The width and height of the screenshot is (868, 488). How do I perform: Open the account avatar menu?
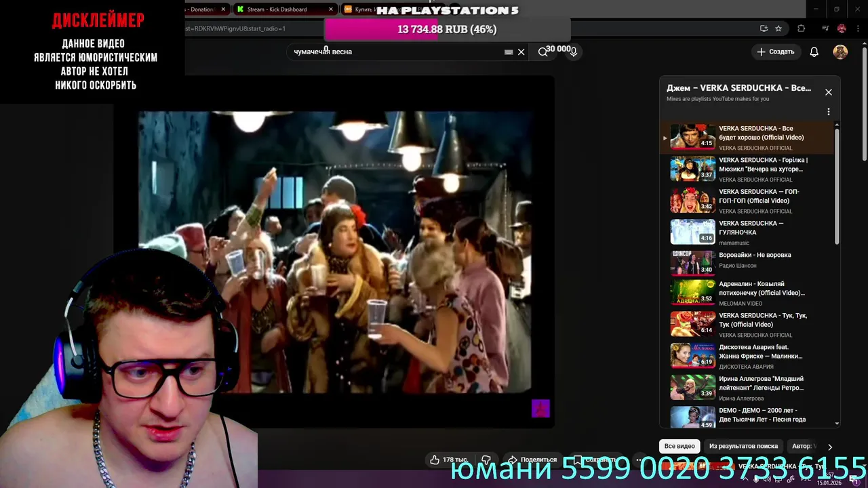click(x=840, y=52)
